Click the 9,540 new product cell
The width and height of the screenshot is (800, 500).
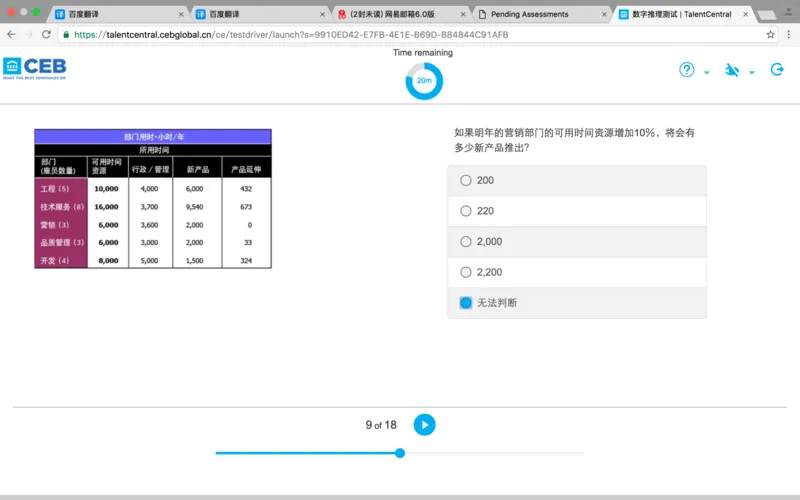click(x=194, y=207)
